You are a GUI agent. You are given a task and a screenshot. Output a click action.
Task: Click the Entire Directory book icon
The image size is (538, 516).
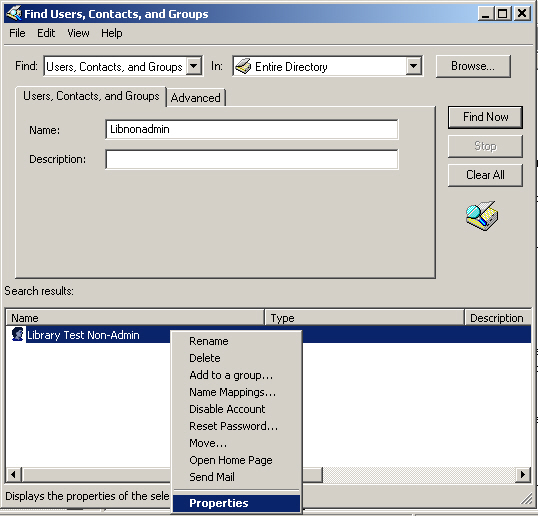click(x=243, y=66)
